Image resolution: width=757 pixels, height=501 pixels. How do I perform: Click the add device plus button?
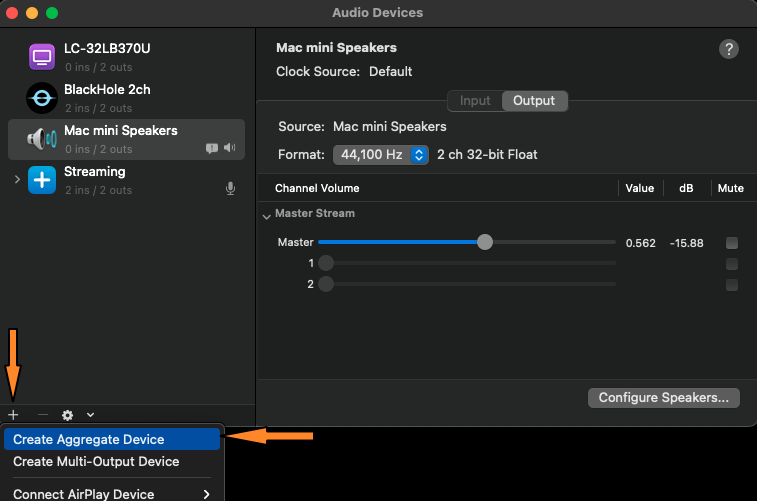click(x=13, y=415)
